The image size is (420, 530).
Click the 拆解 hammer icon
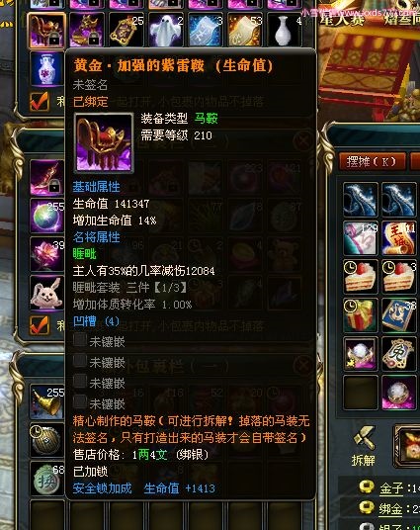click(364, 438)
